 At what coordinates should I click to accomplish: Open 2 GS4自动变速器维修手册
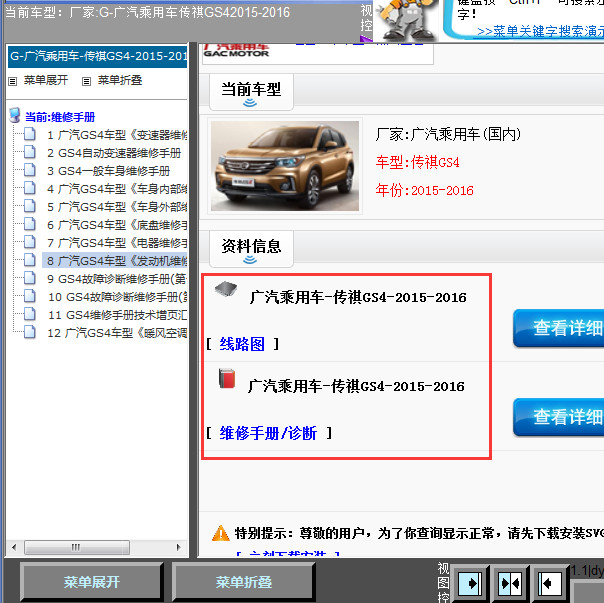[114, 153]
